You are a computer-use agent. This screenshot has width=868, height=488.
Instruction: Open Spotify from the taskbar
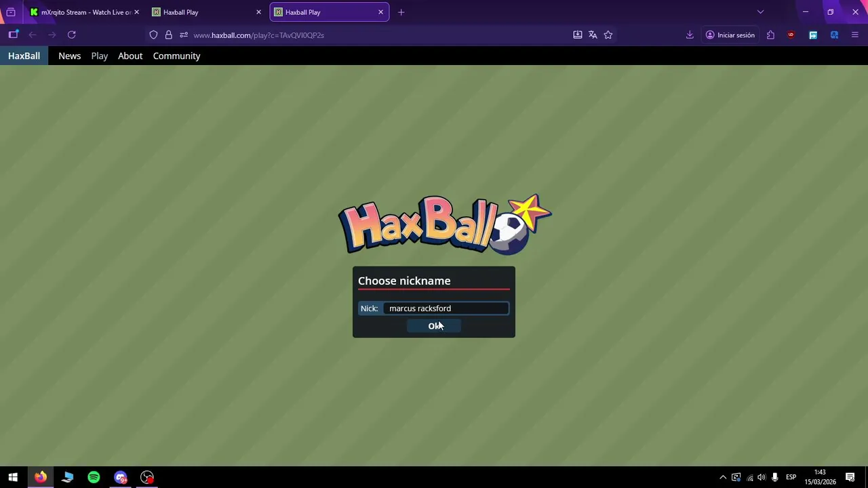click(94, 477)
